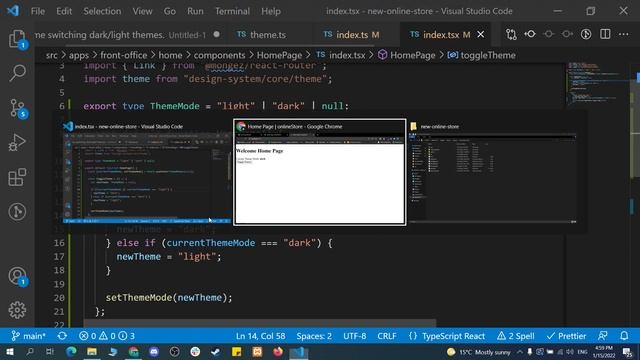This screenshot has height=360, width=640.
Task: Open the Manage gear icon
Action: 17,310
